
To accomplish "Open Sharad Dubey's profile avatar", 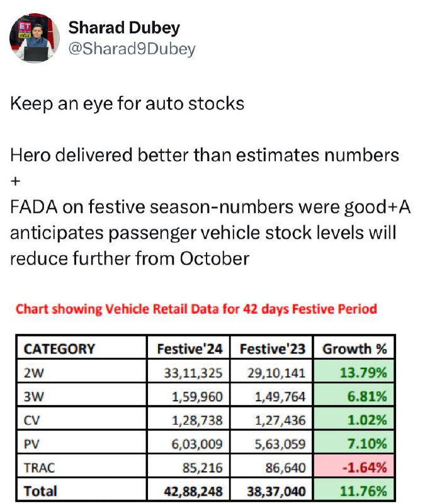I will (x=35, y=38).
